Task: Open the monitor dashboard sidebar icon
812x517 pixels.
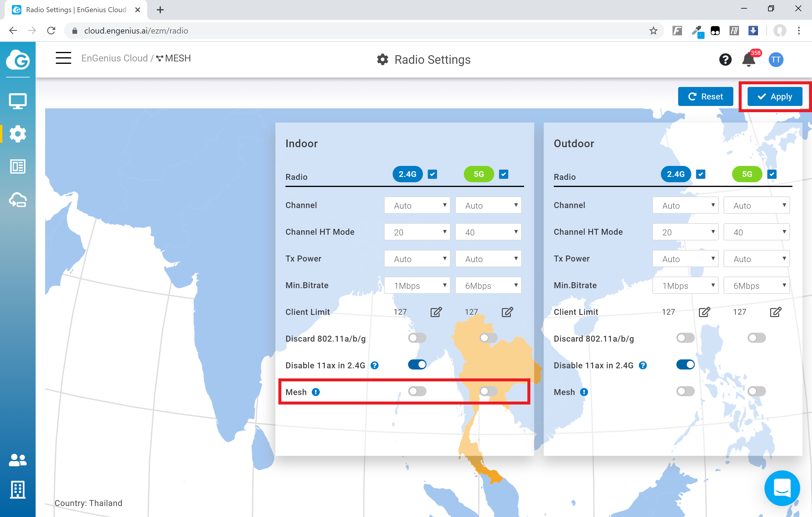Action: 18,101
